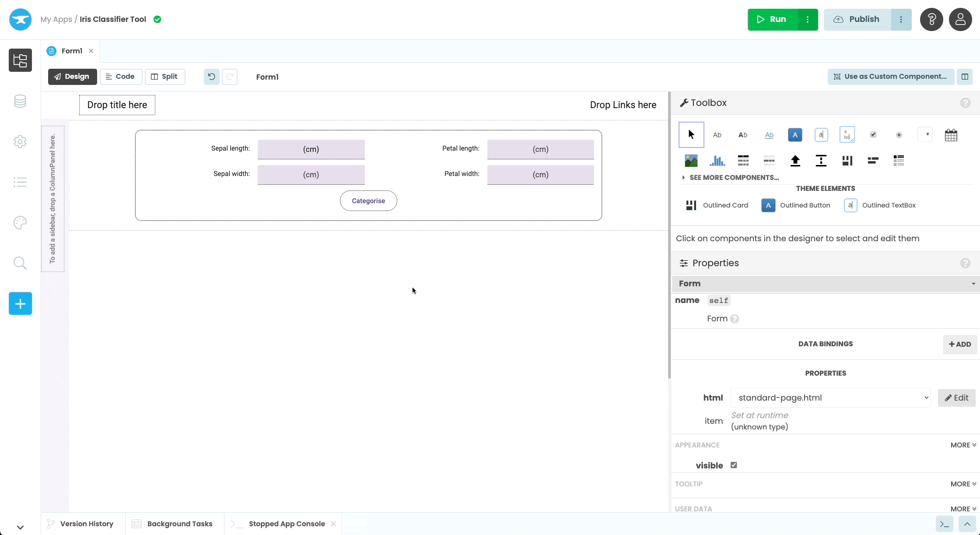Select the align-center layout icon in Toolbox
This screenshot has width=980, height=535.
tap(821, 160)
